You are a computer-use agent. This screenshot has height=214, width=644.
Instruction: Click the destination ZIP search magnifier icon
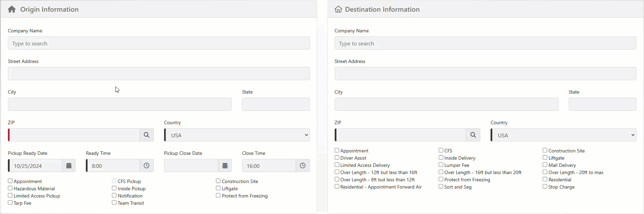(473, 135)
